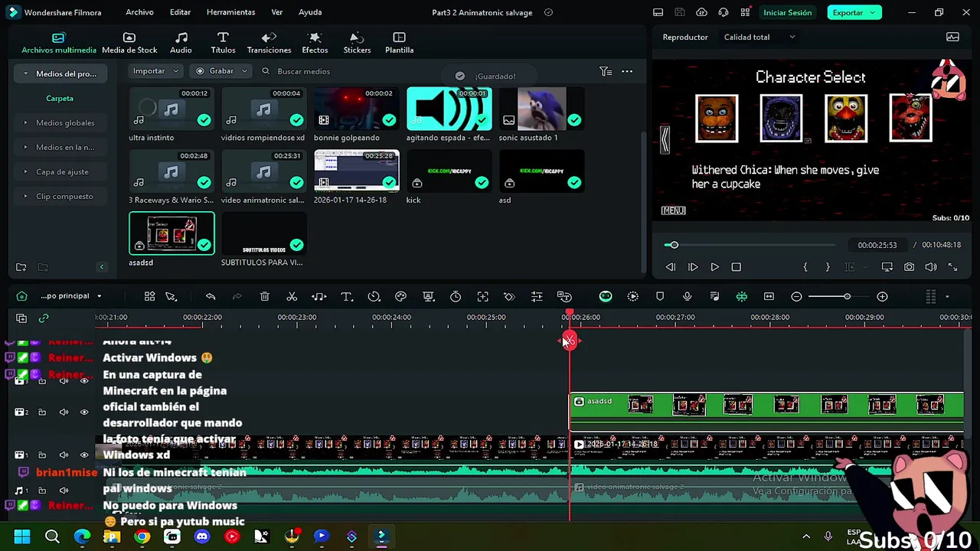Screen dimensions: 980x551
Task: Toggle the green link icon left of ruler
Action: click(44, 318)
